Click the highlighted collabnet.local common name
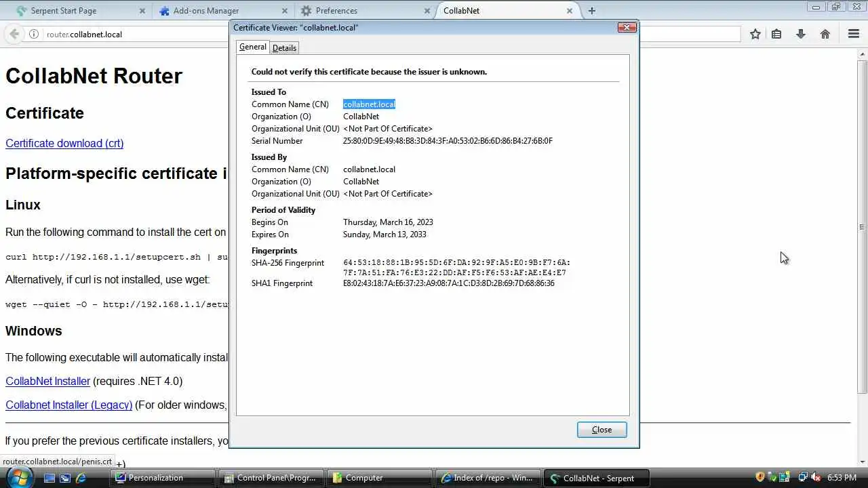The width and height of the screenshot is (868, 488). click(369, 104)
